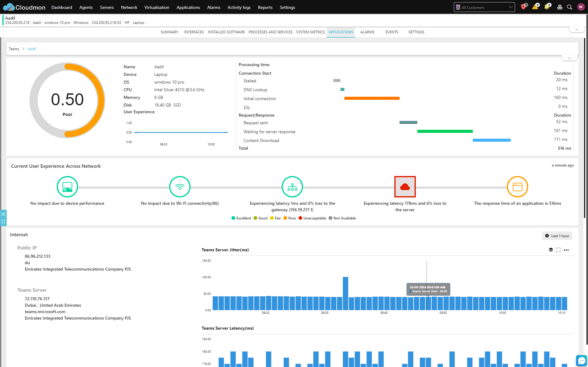
Task: Open the Servers menu
Action: click(x=107, y=7)
